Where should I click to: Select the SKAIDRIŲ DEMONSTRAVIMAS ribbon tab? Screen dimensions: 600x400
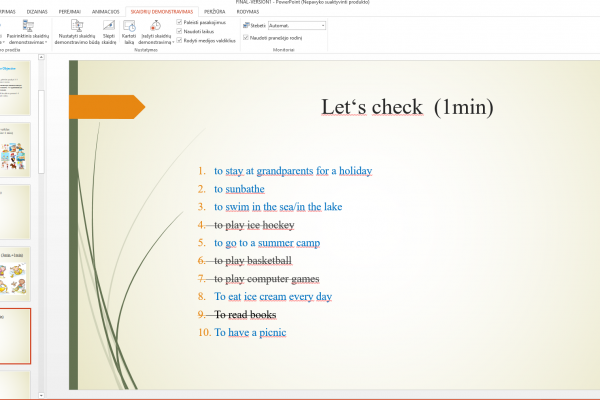pos(162,12)
